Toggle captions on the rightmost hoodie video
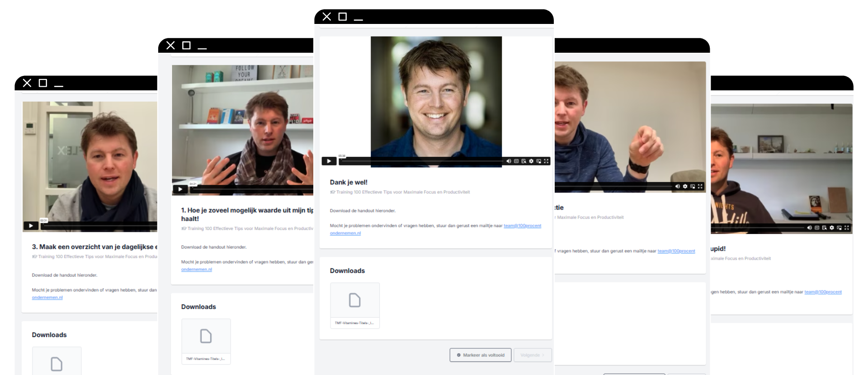868x375 pixels. 817,228
